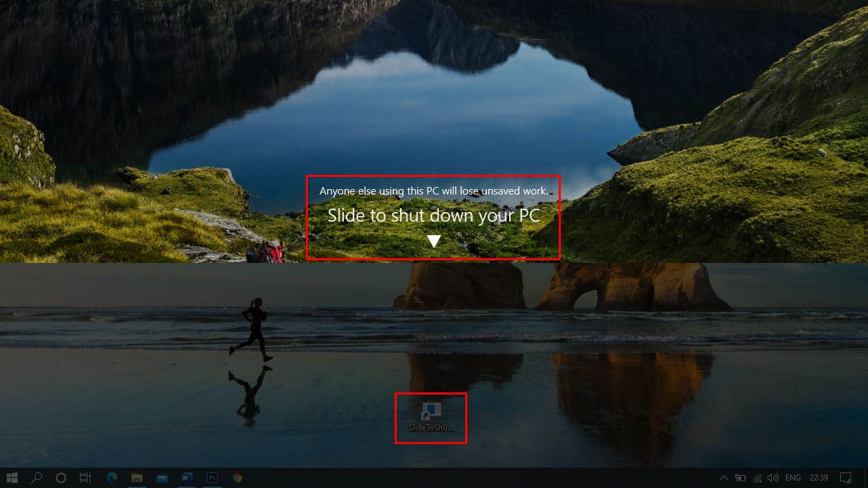Launch Cortana from the taskbar

[x=60, y=478]
